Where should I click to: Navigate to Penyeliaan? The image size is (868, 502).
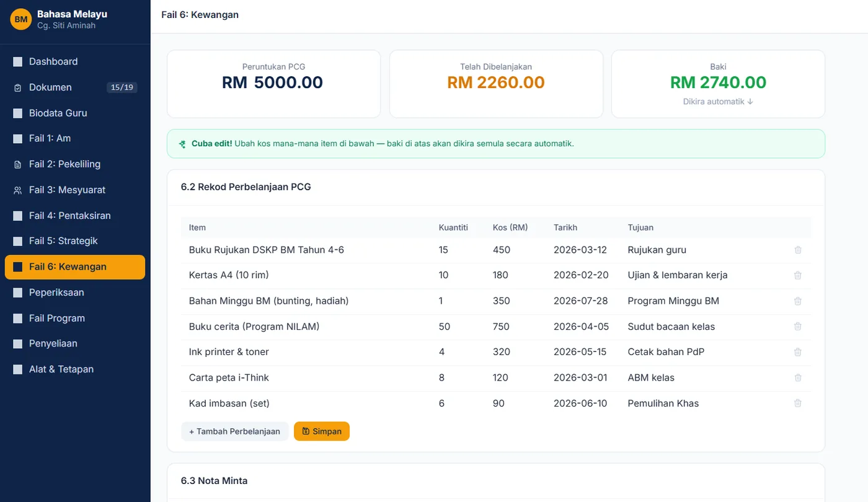click(75, 343)
